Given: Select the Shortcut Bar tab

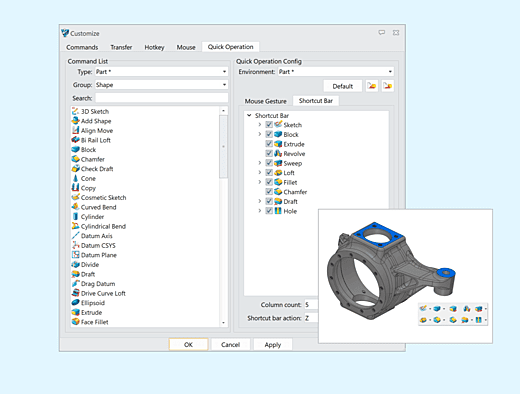Looking at the screenshot, I should (x=316, y=101).
